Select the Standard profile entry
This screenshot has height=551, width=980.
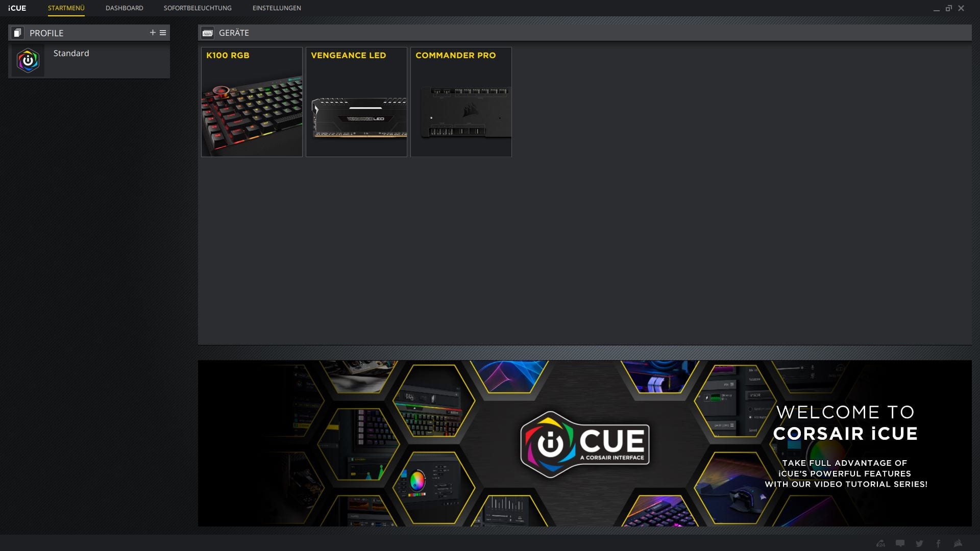[x=71, y=54]
